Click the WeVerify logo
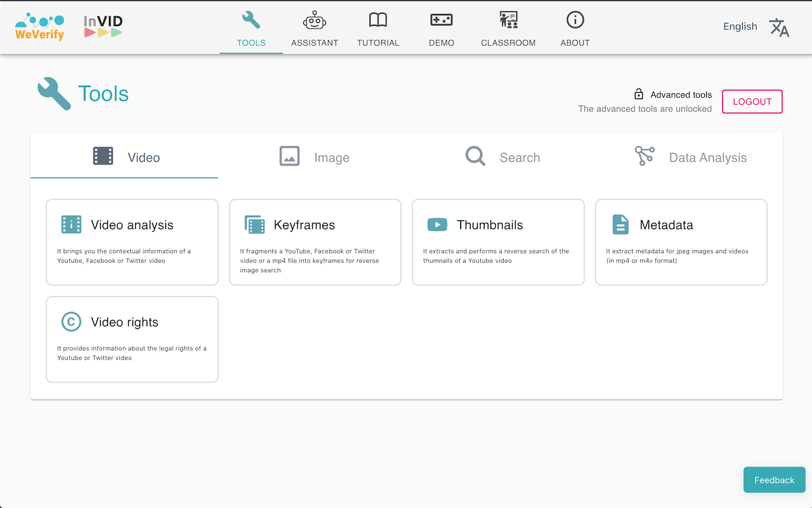The height and width of the screenshot is (508, 812). pyautogui.click(x=39, y=26)
